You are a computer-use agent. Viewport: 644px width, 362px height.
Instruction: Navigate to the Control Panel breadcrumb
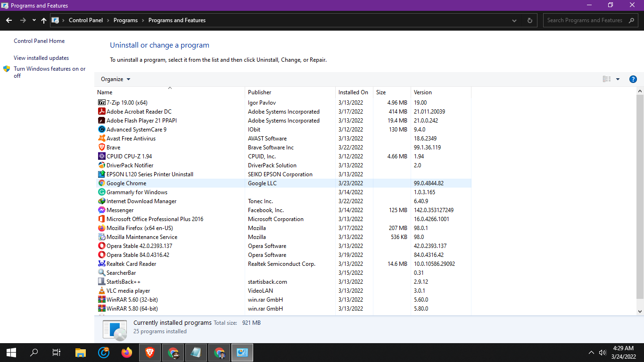pos(86,20)
